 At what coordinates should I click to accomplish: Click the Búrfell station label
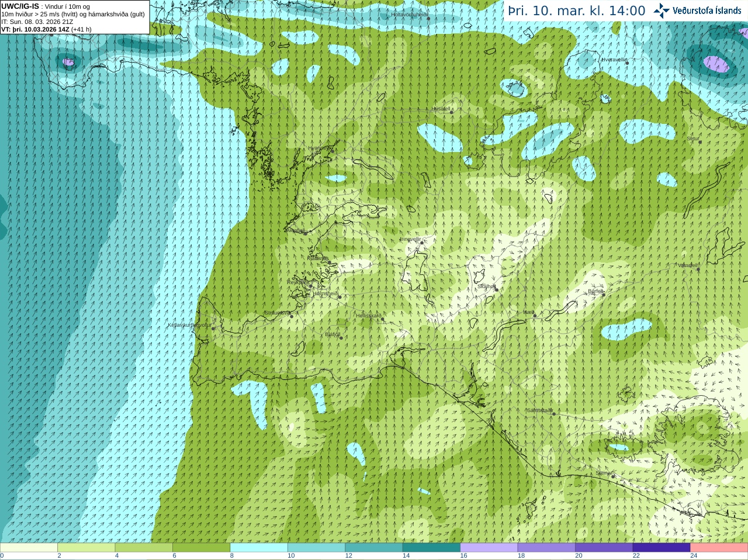pos(595,291)
